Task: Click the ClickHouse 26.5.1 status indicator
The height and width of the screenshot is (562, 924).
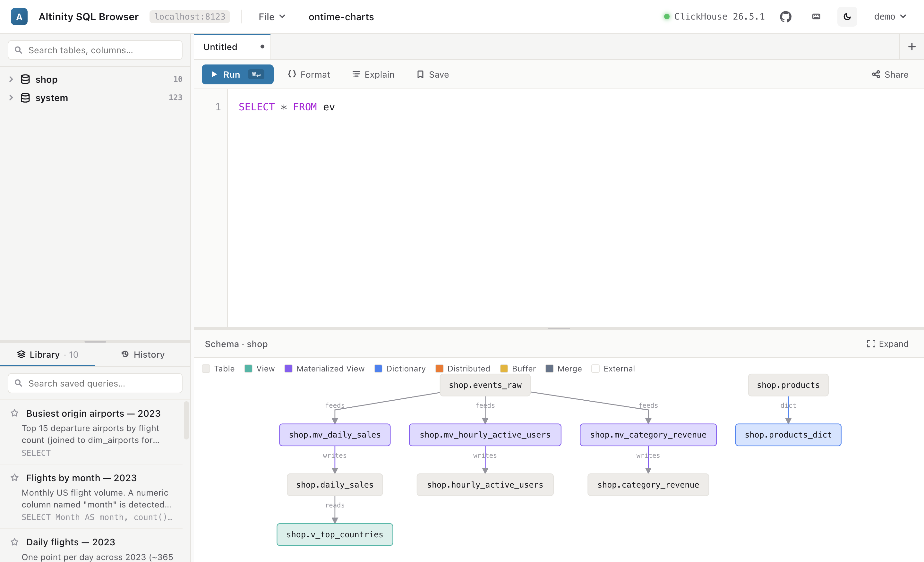Action: tap(714, 16)
